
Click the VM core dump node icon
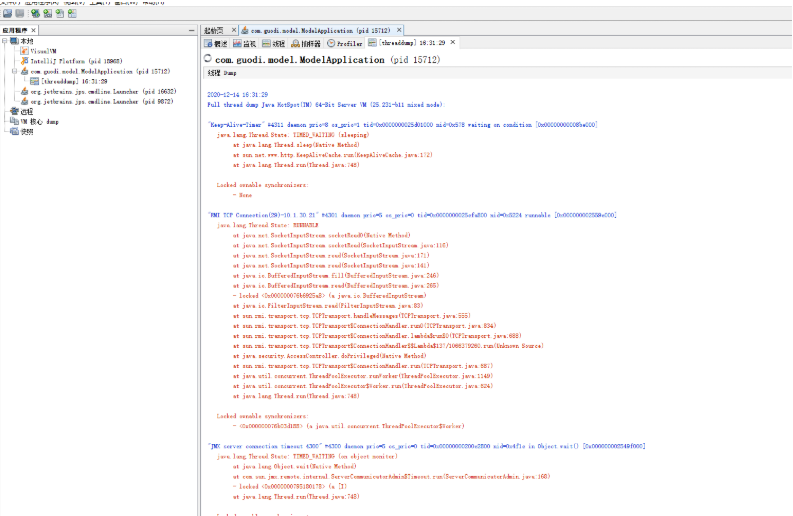(x=15, y=121)
